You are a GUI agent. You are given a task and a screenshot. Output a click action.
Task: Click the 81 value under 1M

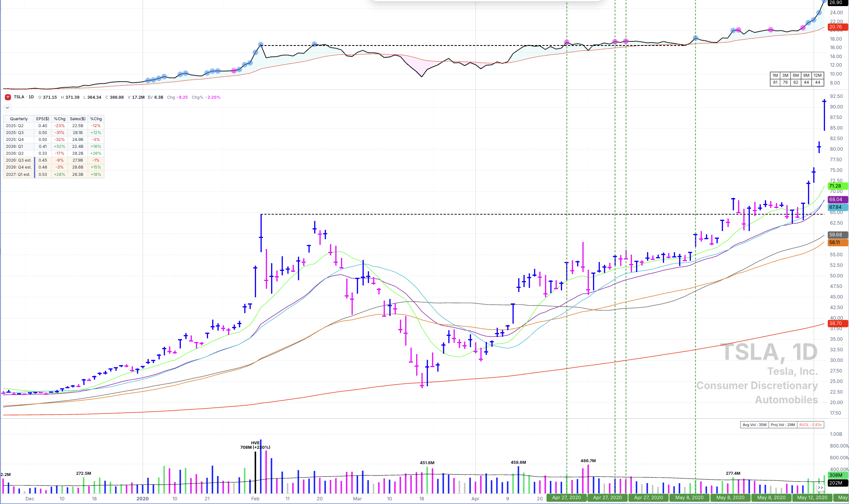775,82
